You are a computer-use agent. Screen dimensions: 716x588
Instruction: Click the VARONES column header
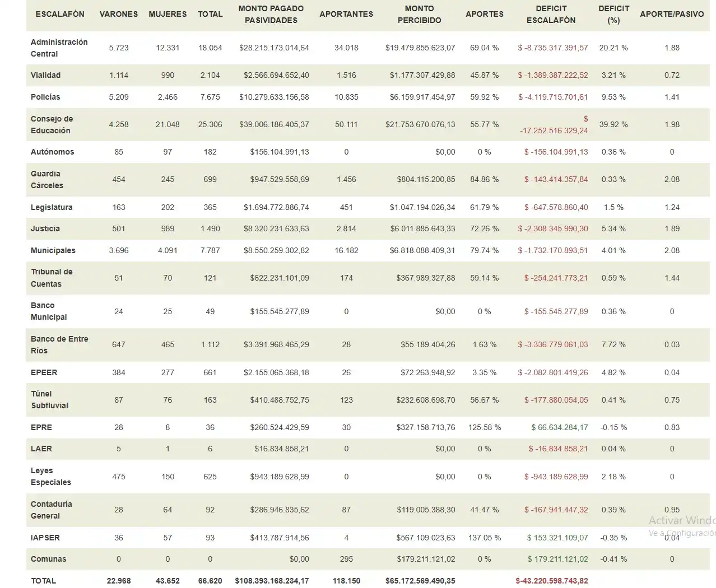tap(119, 14)
